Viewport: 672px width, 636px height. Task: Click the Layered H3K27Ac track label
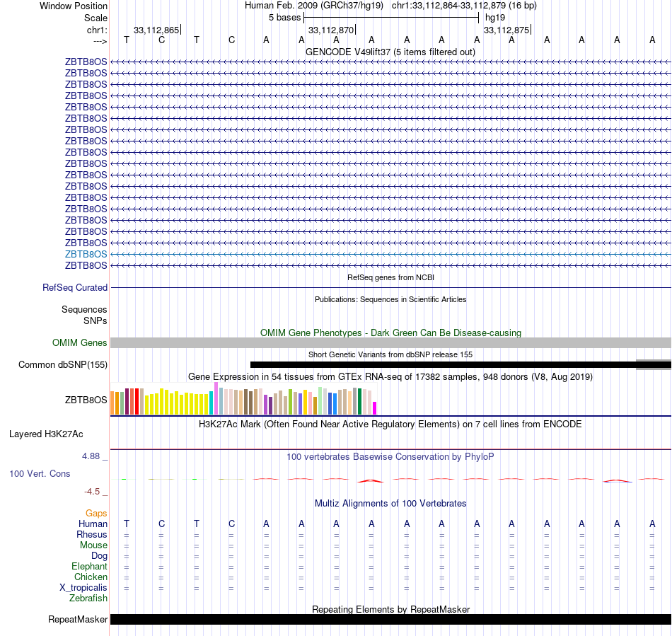coord(46,434)
